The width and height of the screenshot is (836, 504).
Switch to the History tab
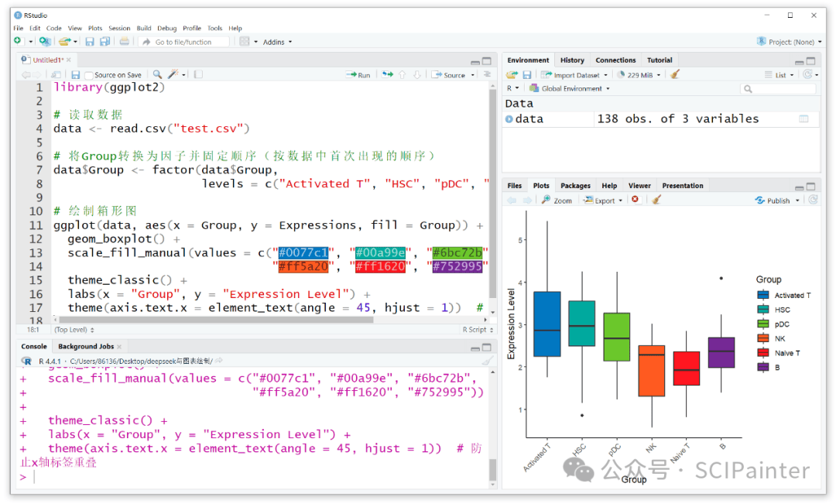(572, 60)
